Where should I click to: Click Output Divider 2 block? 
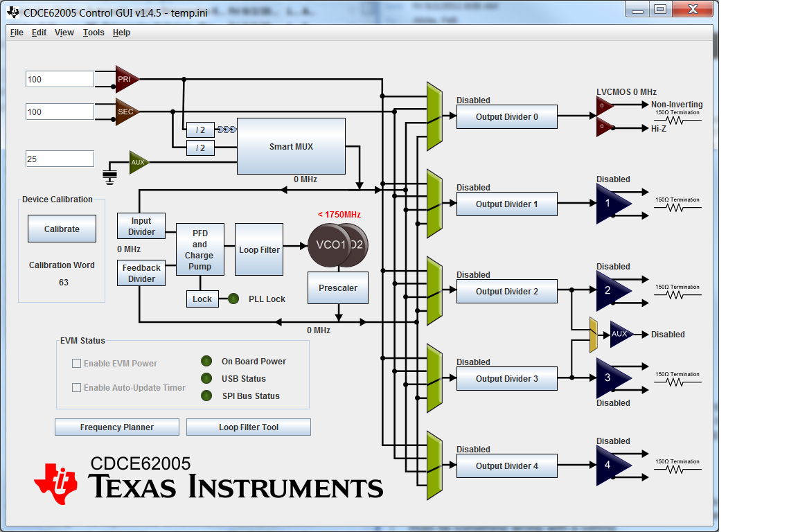pyautogui.click(x=507, y=291)
